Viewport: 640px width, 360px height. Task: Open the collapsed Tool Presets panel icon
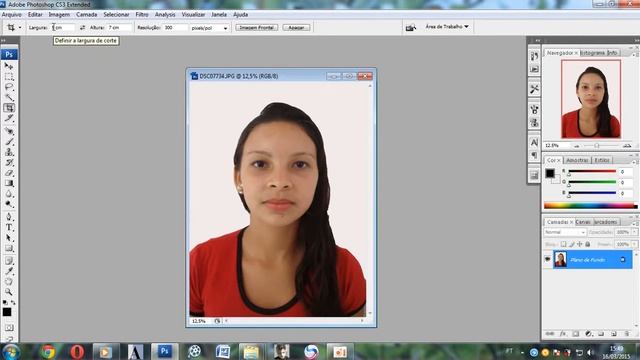pyautogui.click(x=534, y=89)
